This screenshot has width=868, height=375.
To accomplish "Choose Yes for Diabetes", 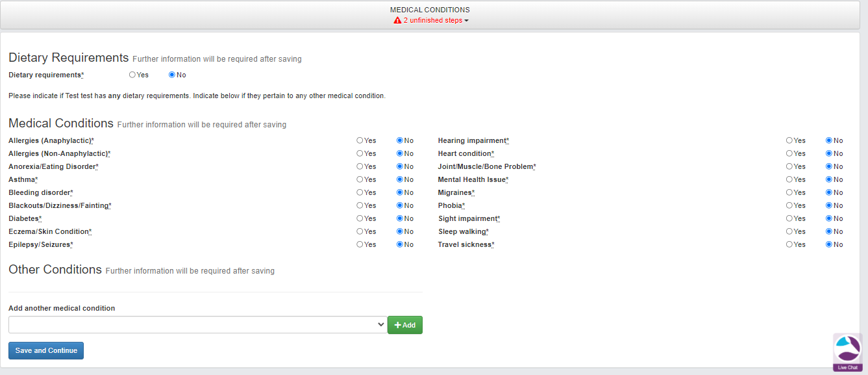I will coord(360,218).
